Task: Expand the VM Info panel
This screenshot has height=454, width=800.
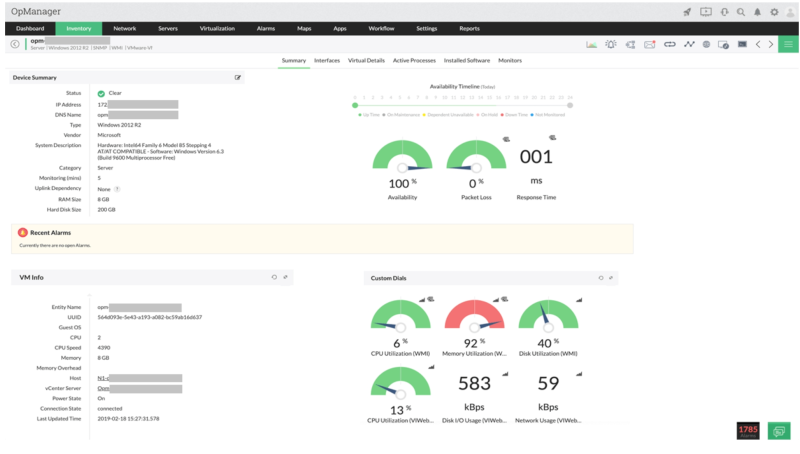Action: click(285, 277)
